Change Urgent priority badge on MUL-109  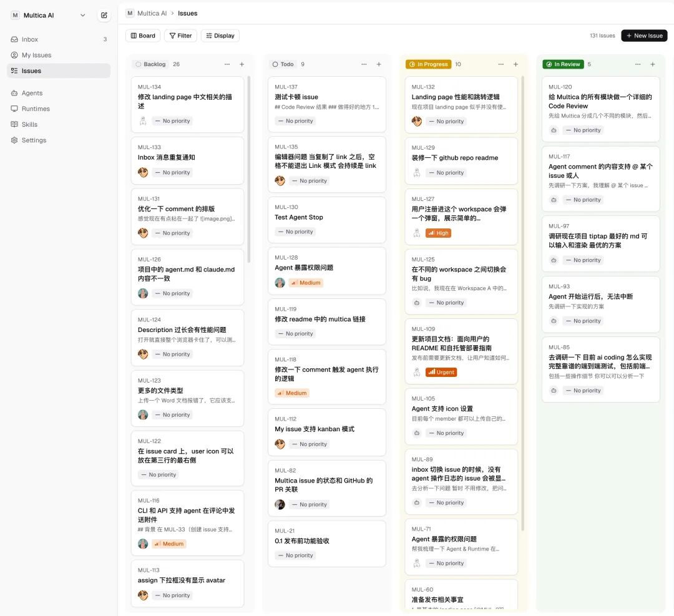441,372
